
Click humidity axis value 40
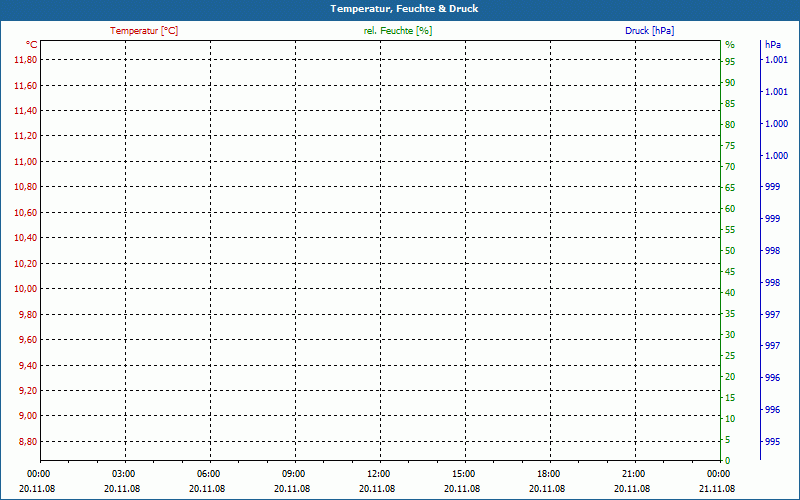pos(730,292)
